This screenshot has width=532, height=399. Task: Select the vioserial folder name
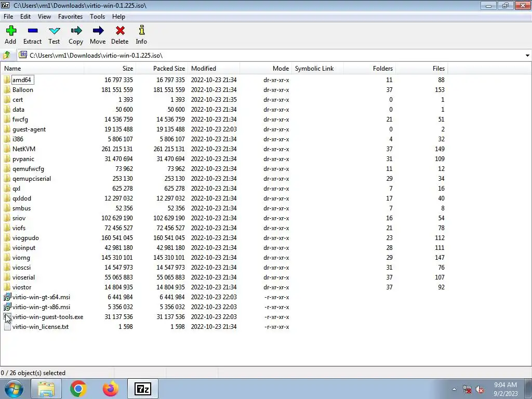(23, 277)
